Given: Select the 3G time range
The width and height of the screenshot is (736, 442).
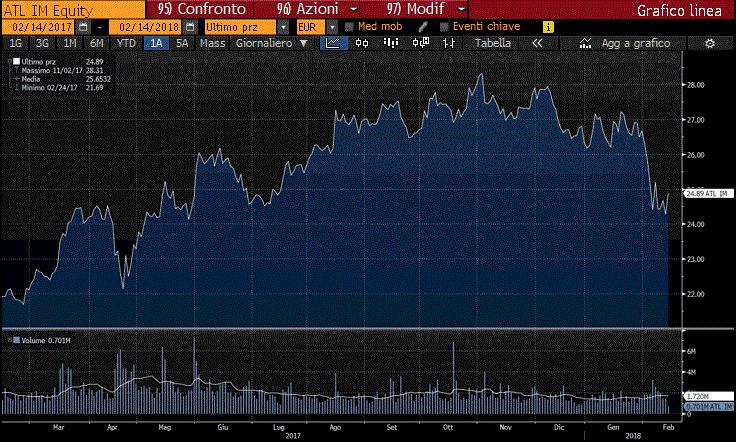Looking at the screenshot, I should tap(42, 43).
